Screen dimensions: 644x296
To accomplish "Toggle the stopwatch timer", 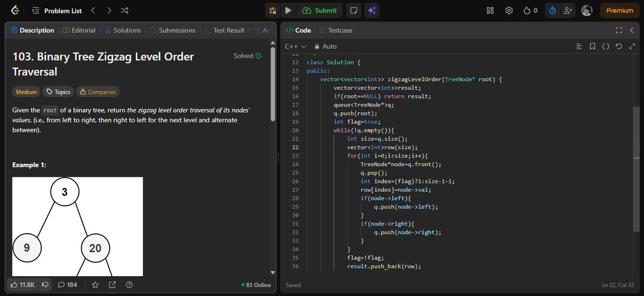I will (552, 10).
